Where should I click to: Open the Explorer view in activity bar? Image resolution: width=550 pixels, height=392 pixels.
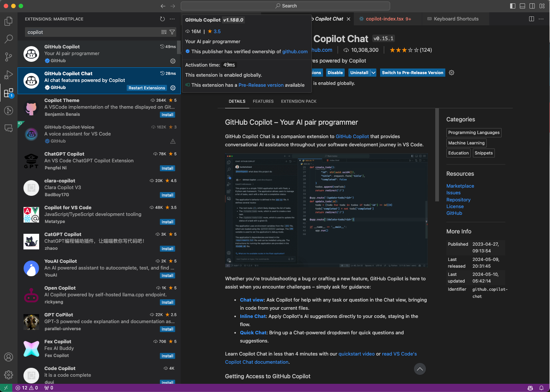8,21
